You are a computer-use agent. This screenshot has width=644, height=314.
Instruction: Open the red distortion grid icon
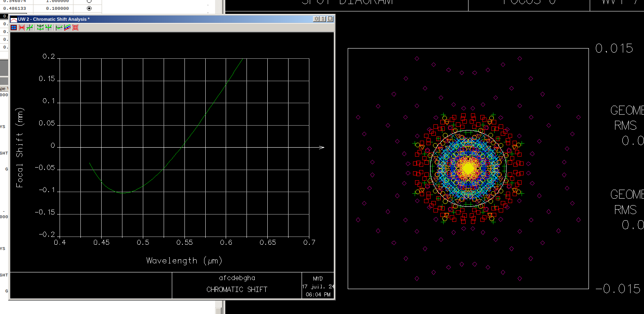point(75,27)
